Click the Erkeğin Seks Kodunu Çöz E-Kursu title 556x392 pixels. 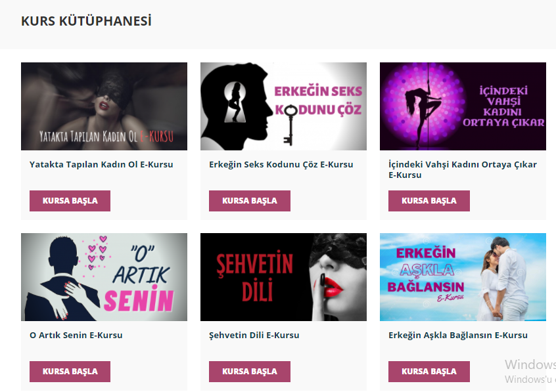(281, 164)
